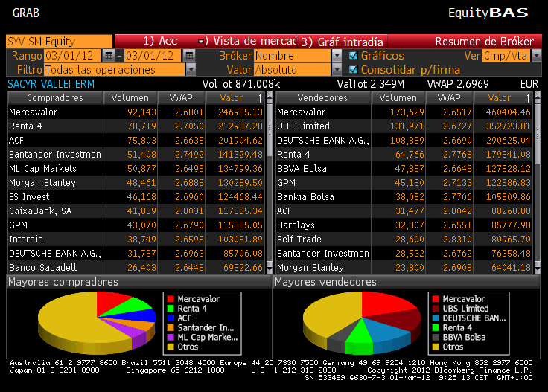Click purple ML Cap Marke... legend swatch
548x392 pixels.
(x=171, y=338)
